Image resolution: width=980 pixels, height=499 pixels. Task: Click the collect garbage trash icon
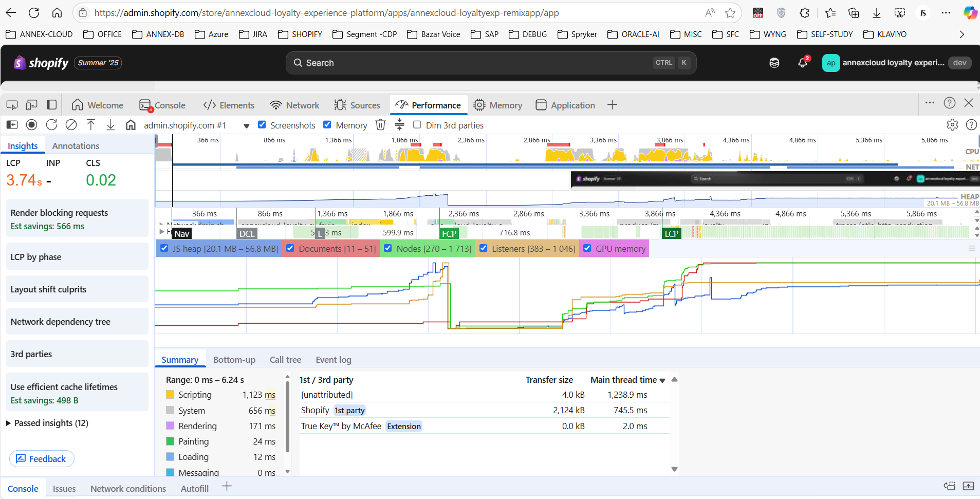pyautogui.click(x=380, y=125)
